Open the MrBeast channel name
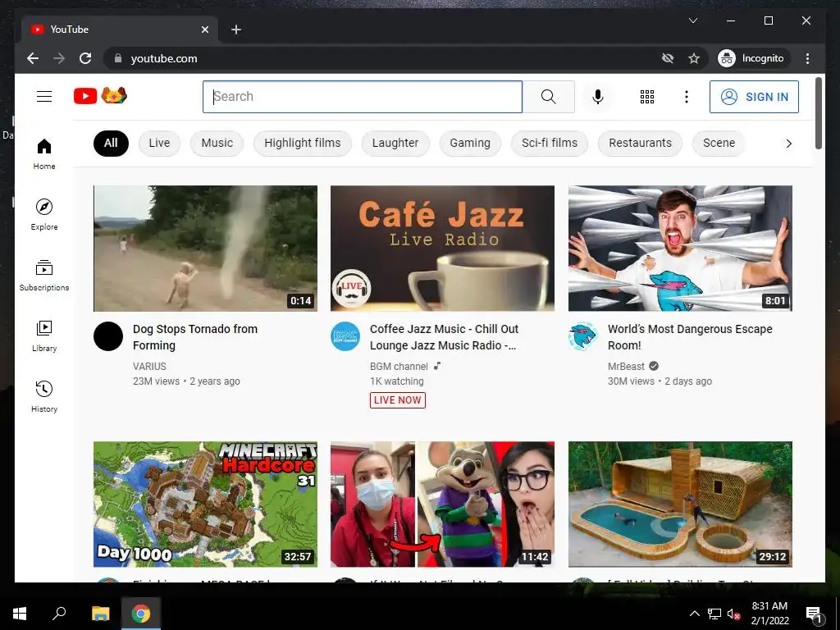Image resolution: width=840 pixels, height=630 pixels. 626,367
